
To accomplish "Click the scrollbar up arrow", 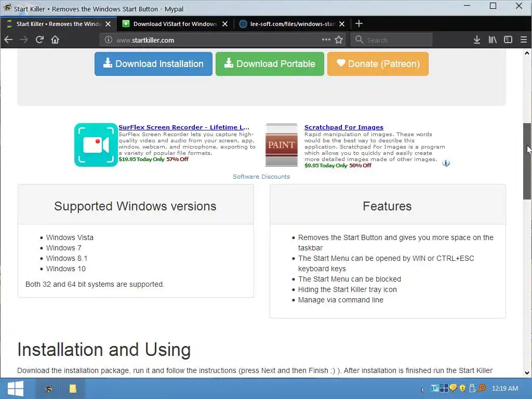I will click(527, 54).
